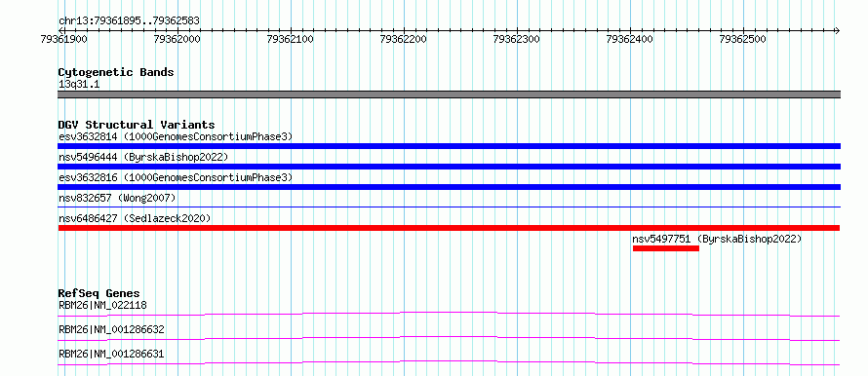Open variant nsv6486427 (Sedlazeck2020) label
Screen dimensions: 868x376
[x=135, y=218]
